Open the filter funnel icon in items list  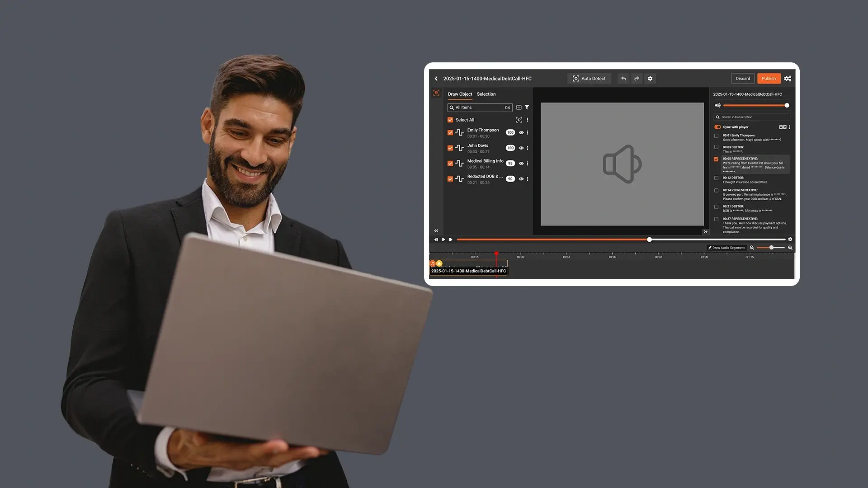pos(527,108)
